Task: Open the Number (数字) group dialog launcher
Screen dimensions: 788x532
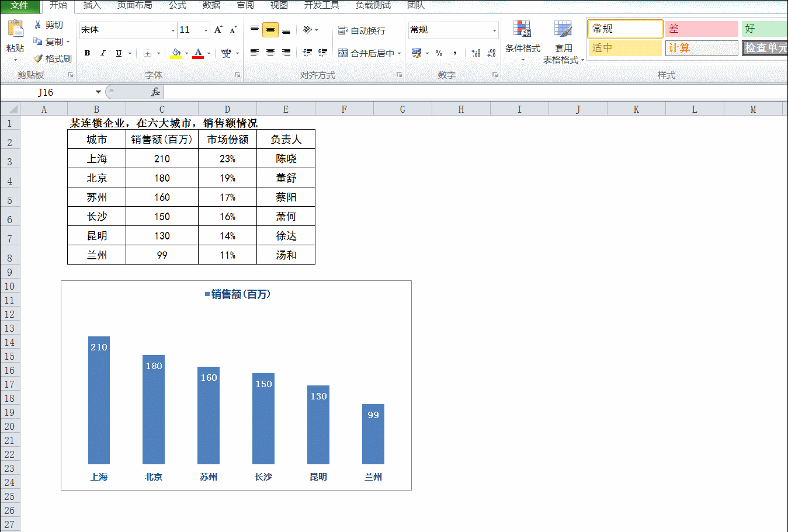Action: pyautogui.click(x=495, y=75)
